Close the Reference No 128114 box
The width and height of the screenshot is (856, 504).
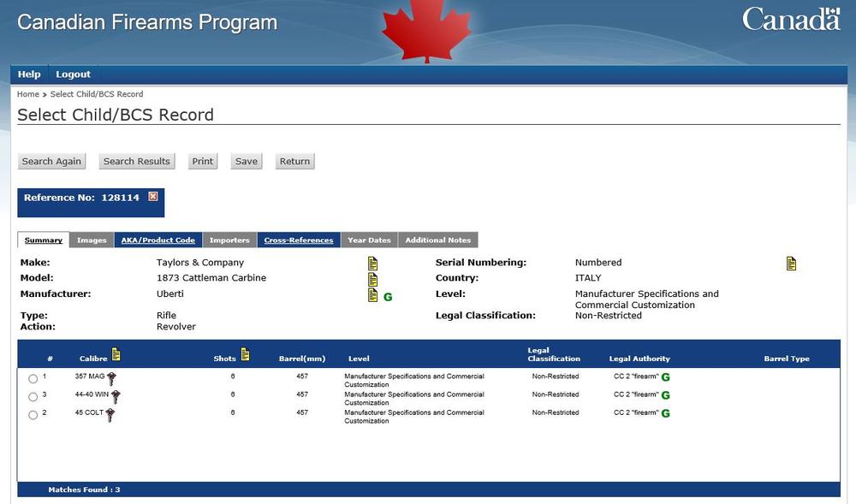pos(153,196)
